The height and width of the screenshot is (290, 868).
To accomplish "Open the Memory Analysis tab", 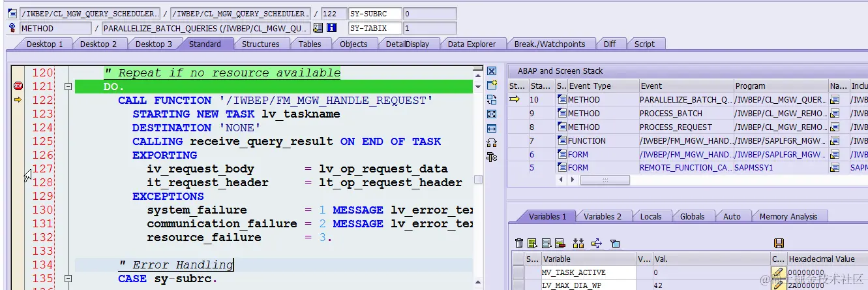I will (x=788, y=216).
